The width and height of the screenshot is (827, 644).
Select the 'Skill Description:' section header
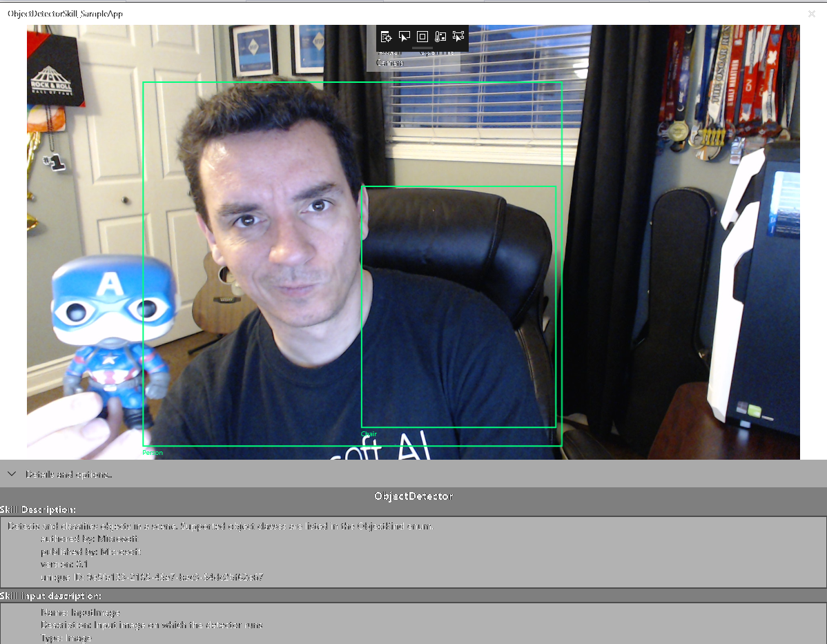38,509
